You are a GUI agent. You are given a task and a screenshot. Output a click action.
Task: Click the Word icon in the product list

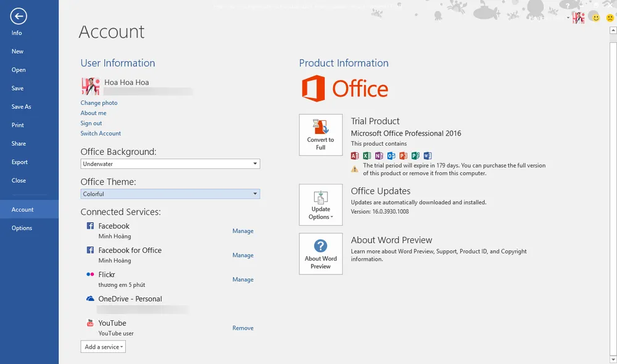click(x=427, y=155)
